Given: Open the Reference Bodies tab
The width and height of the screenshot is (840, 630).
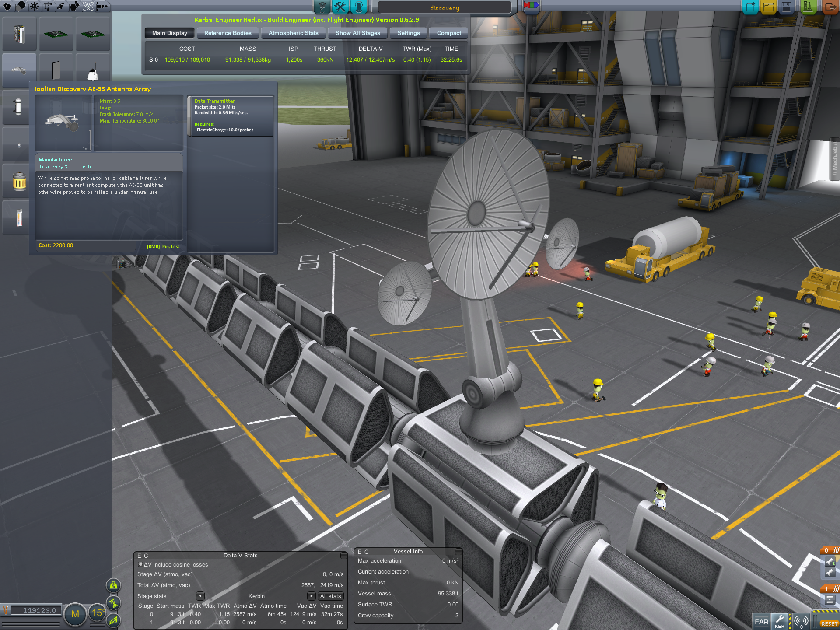Looking at the screenshot, I should click(x=228, y=33).
